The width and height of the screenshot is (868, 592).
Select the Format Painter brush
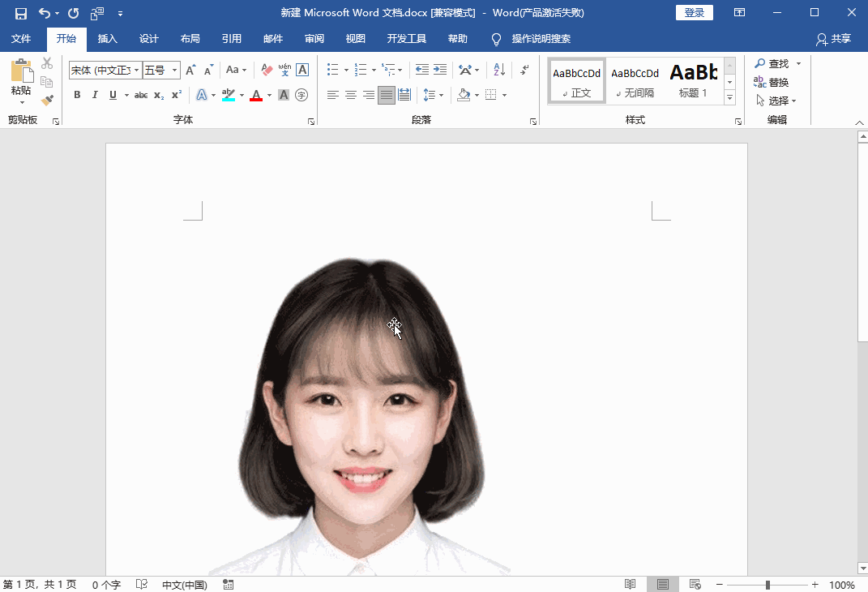tap(47, 101)
